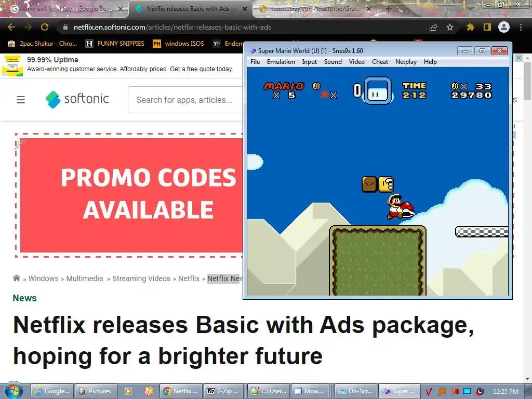Image resolution: width=532 pixels, height=399 pixels.
Task: Close the Google Search tab
Action: (120, 9)
